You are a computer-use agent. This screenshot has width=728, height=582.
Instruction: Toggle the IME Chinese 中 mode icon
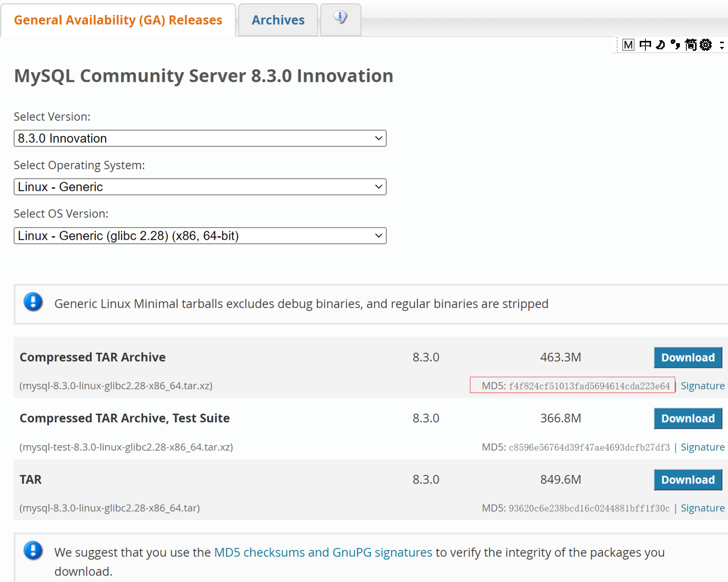tap(645, 45)
